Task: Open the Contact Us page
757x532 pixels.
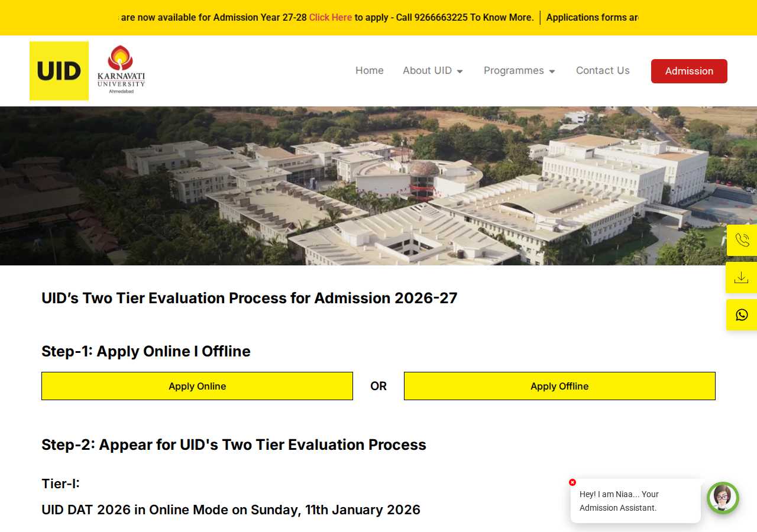Action: click(x=603, y=70)
